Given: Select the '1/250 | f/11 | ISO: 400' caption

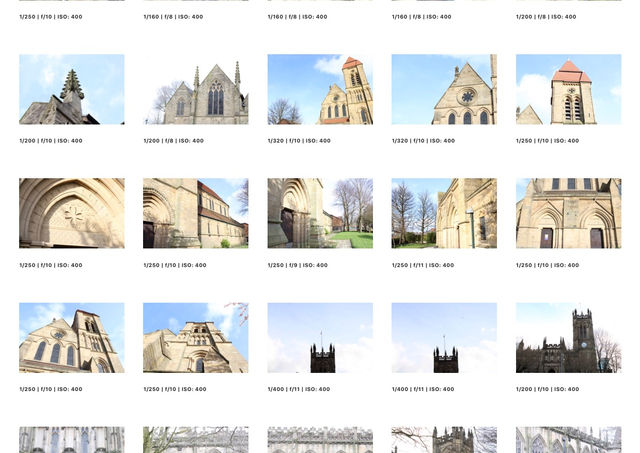Looking at the screenshot, I should 423,265.
